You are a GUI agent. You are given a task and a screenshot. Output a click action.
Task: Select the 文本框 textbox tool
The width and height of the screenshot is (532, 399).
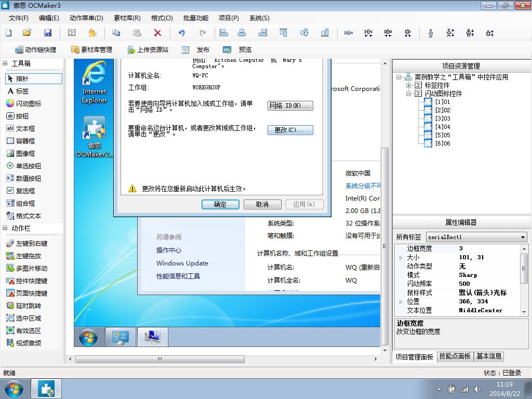tap(21, 129)
